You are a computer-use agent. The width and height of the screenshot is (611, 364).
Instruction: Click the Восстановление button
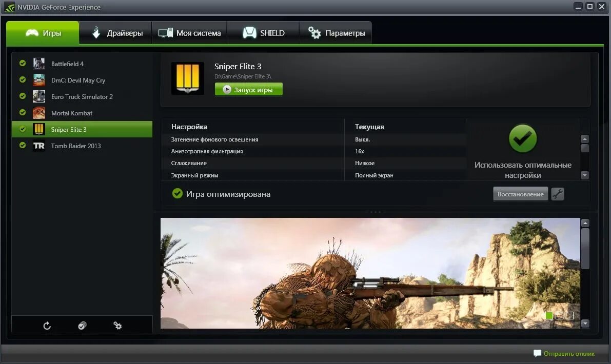(x=520, y=194)
